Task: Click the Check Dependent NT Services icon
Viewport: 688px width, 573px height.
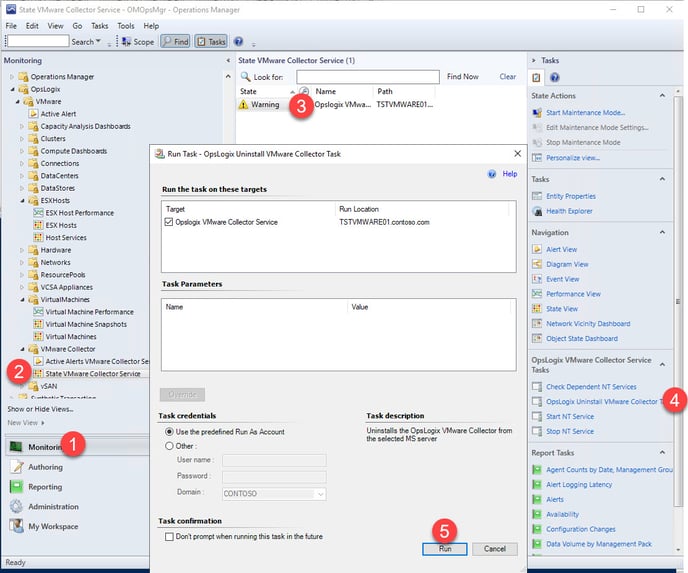Action: pos(537,387)
